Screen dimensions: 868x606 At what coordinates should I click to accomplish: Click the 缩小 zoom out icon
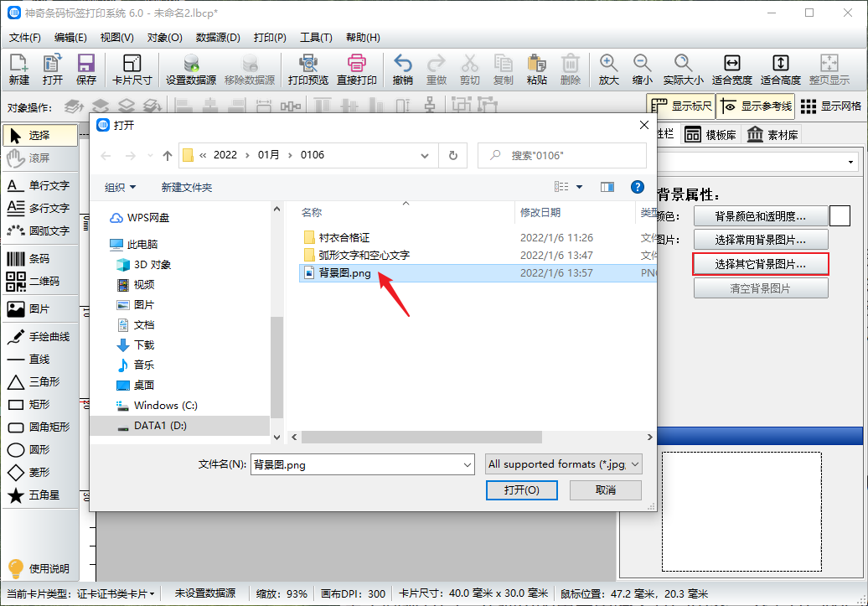[642, 70]
